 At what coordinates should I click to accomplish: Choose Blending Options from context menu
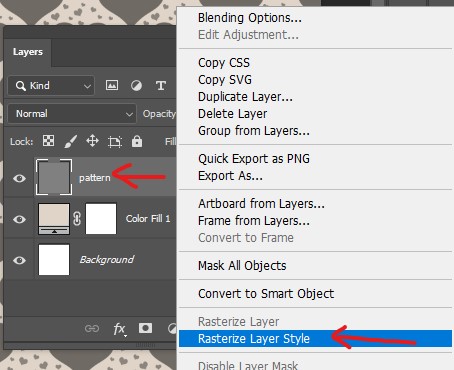[250, 18]
